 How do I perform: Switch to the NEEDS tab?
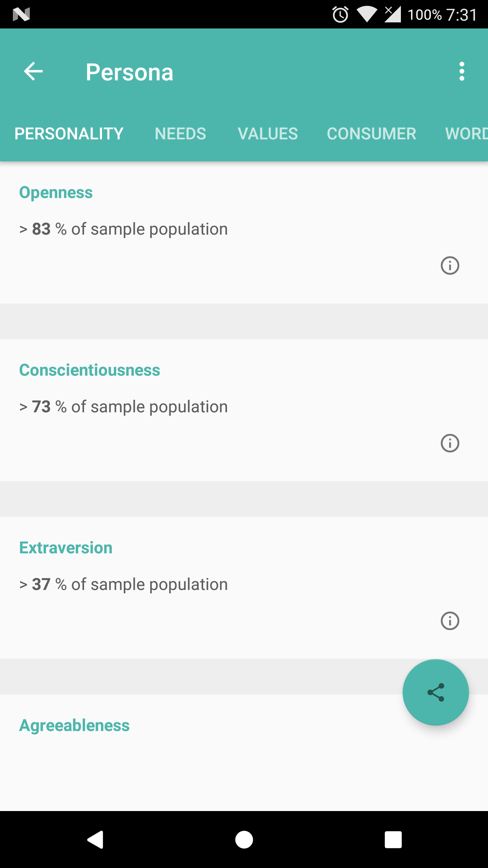click(180, 134)
